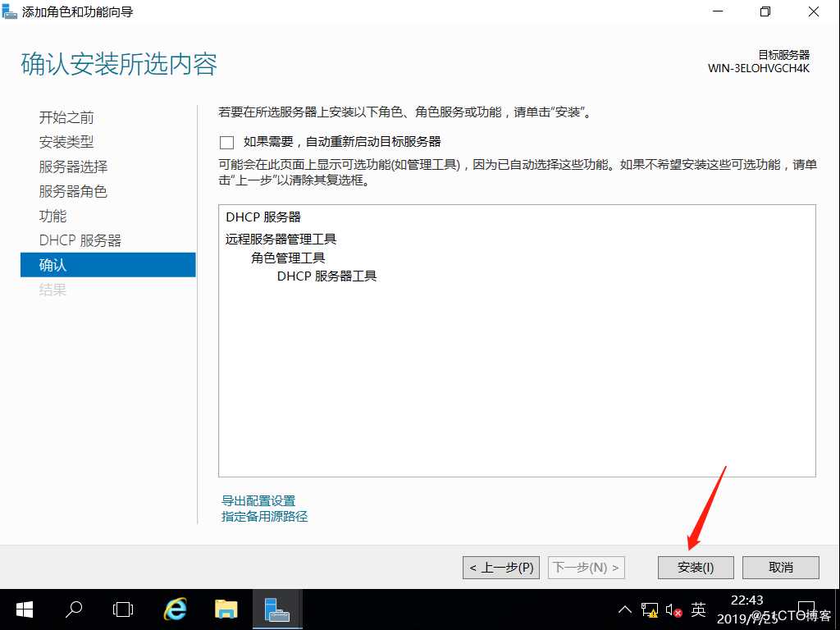Open 指定备用源路径 link
The image size is (840, 630).
(265, 517)
